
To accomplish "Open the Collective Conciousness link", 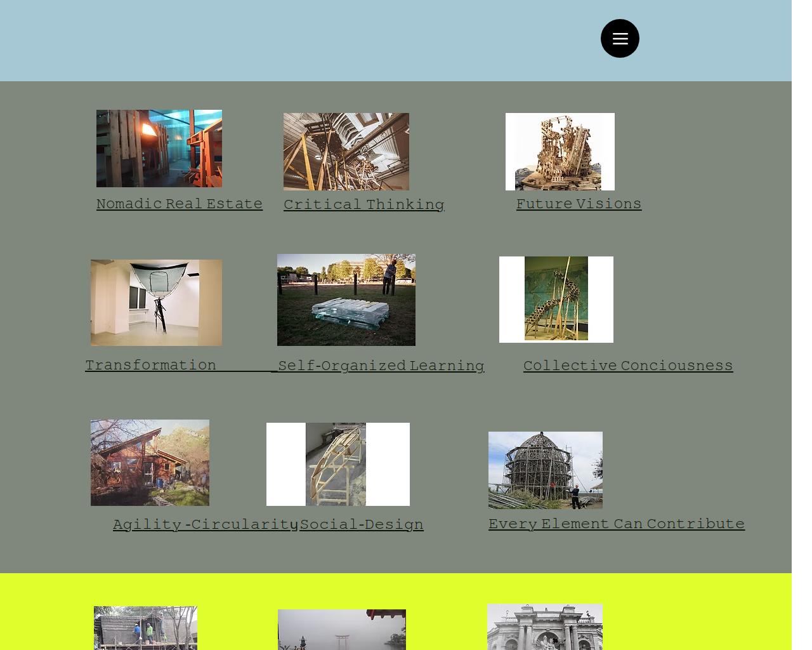I will 628,366.
